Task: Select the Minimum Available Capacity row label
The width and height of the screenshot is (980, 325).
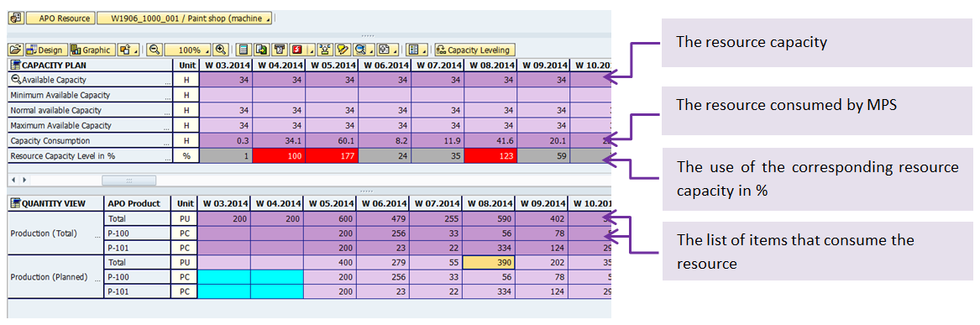Action: pos(60,95)
